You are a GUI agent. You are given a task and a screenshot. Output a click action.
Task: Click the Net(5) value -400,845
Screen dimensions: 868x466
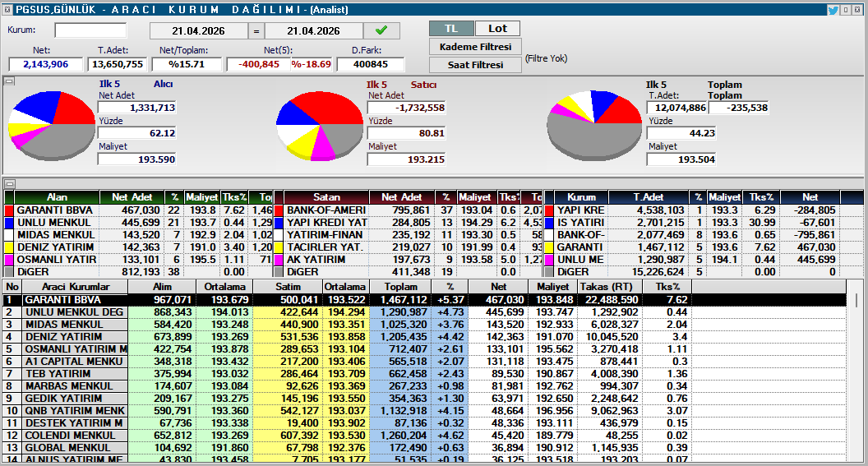coord(259,64)
